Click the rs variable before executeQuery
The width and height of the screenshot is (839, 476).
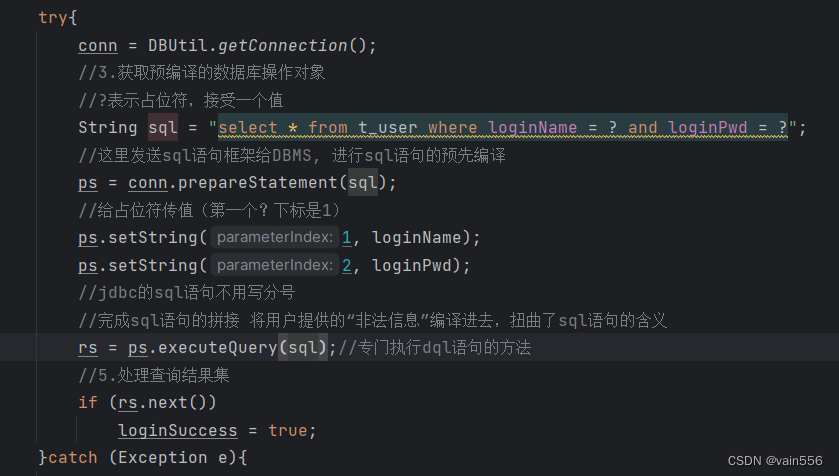[88, 348]
